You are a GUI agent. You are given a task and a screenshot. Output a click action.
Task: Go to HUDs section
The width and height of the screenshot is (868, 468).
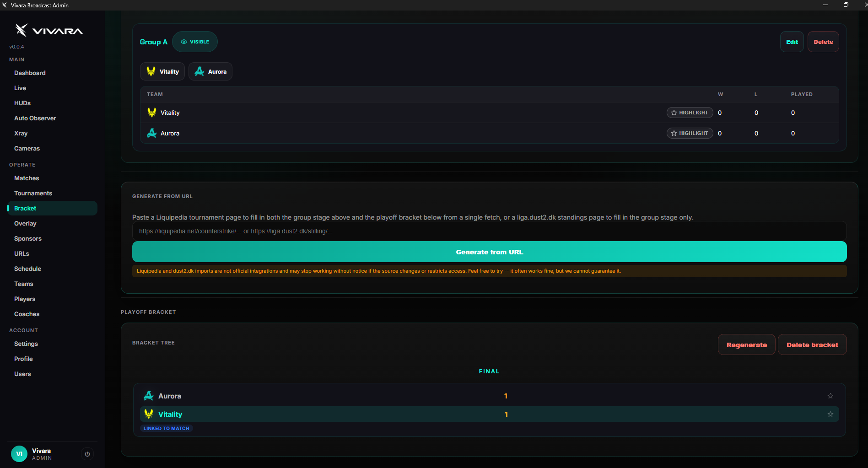coord(52,103)
